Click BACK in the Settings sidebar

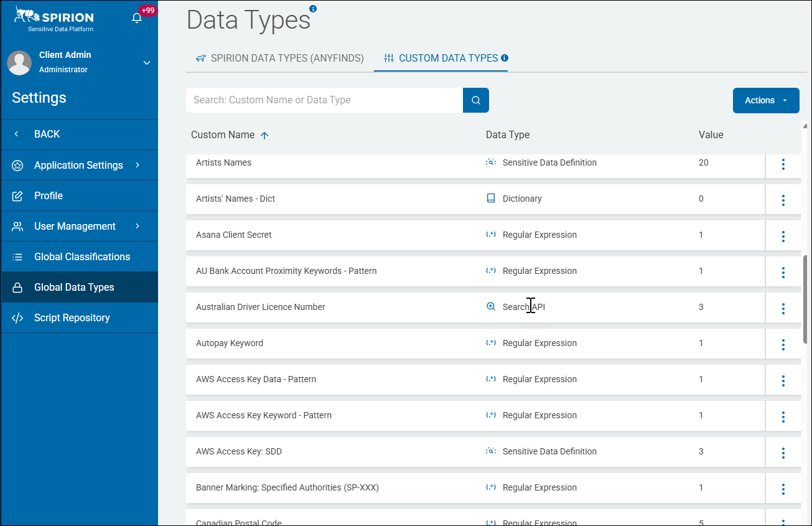[47, 134]
